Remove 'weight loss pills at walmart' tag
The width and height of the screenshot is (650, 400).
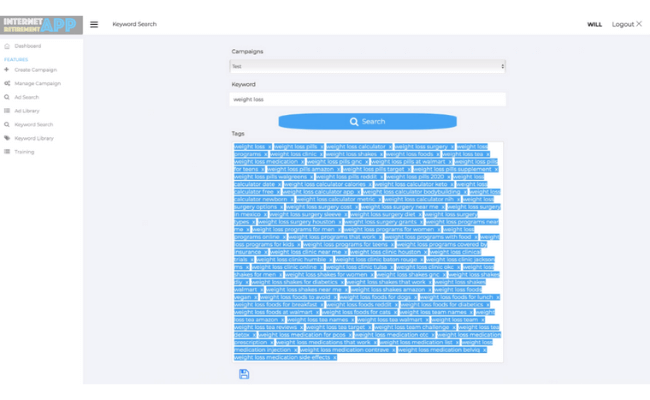[450, 162]
